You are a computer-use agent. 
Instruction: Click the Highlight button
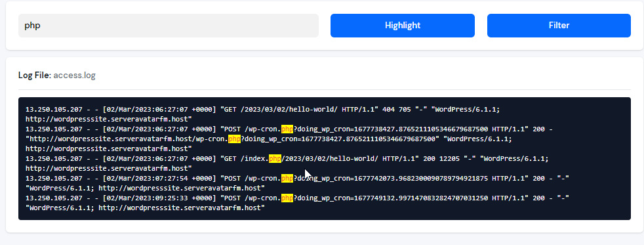point(403,26)
